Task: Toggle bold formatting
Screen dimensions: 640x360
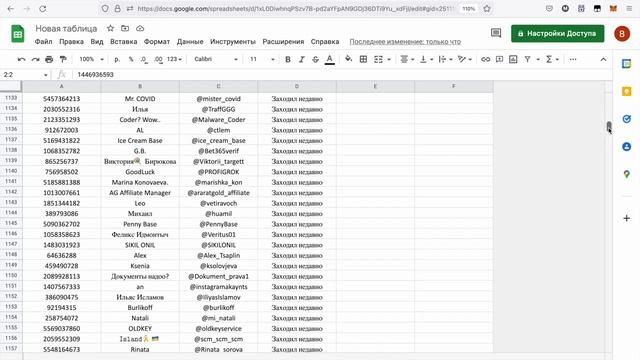Action: 288,60
